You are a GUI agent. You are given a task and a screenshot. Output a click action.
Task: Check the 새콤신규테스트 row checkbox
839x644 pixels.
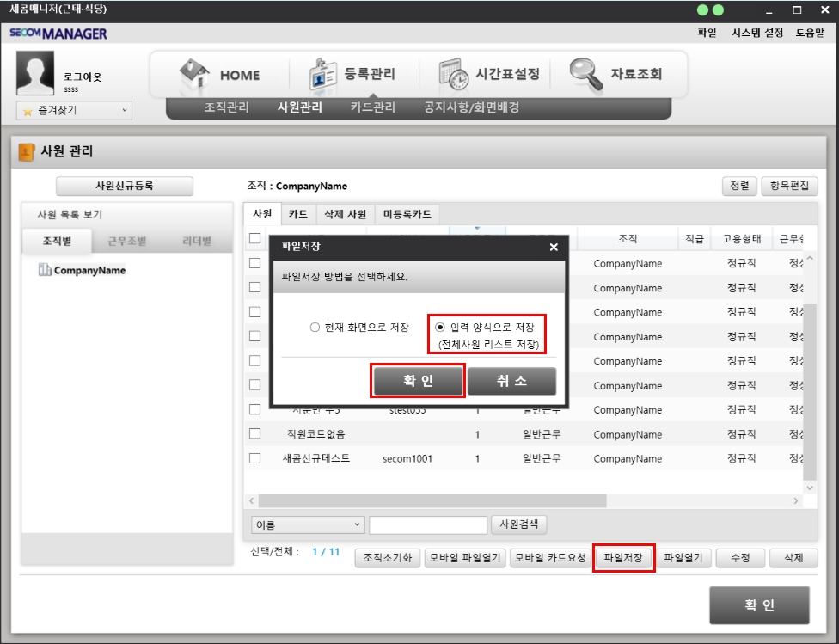point(255,458)
